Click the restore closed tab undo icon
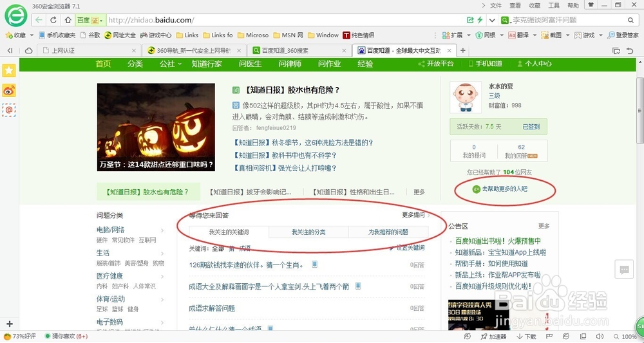 coord(630,50)
